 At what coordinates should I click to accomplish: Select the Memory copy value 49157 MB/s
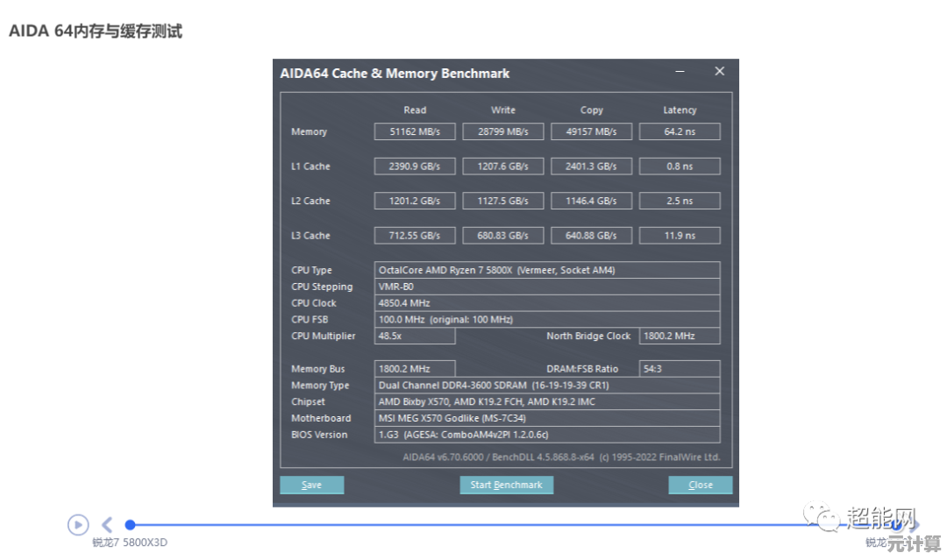click(x=591, y=131)
